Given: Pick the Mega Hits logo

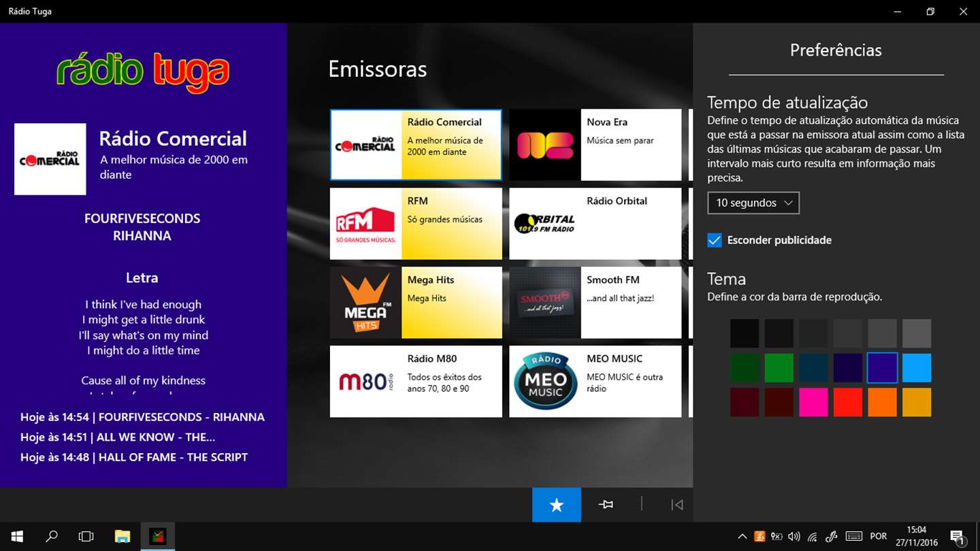Looking at the screenshot, I should pyautogui.click(x=366, y=303).
